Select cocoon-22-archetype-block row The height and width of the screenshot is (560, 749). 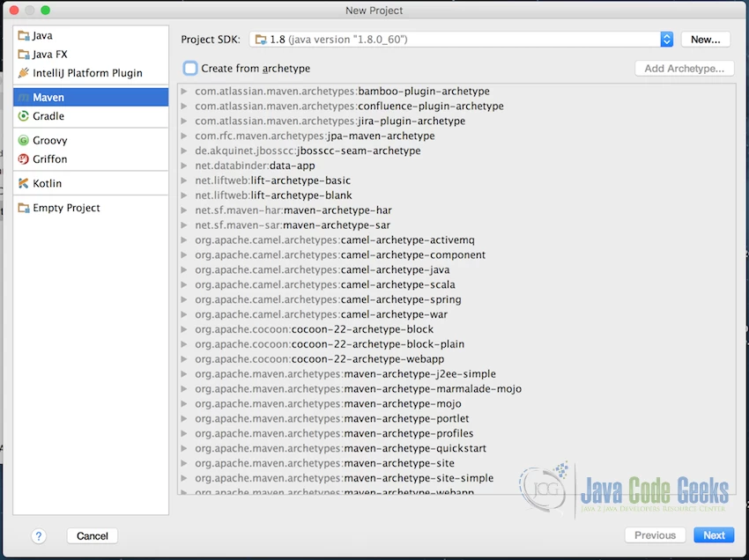coord(456,329)
